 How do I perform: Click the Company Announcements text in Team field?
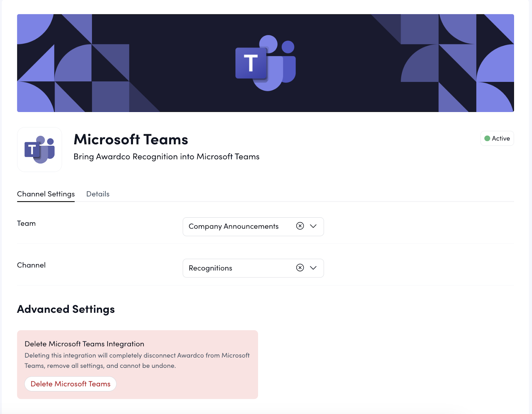(233, 227)
